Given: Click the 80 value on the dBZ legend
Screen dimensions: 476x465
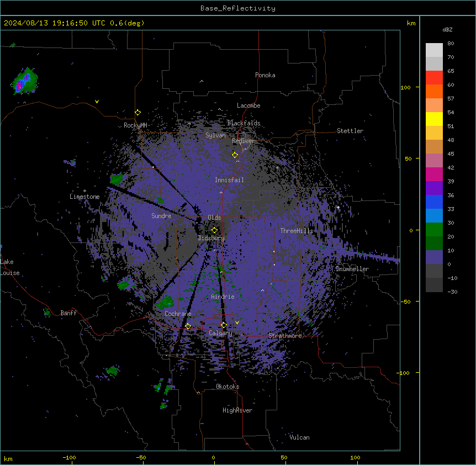Looking at the screenshot, I should [x=451, y=44].
